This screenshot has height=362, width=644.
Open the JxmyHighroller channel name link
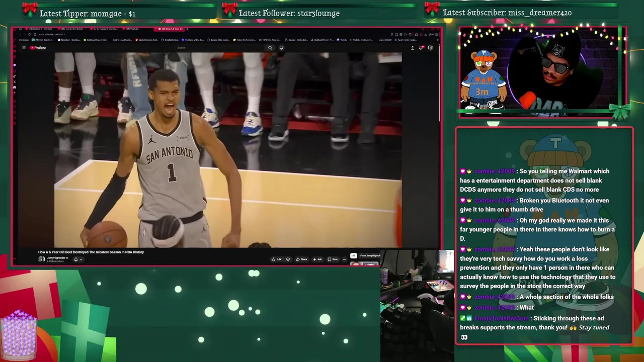pyautogui.click(x=57, y=258)
